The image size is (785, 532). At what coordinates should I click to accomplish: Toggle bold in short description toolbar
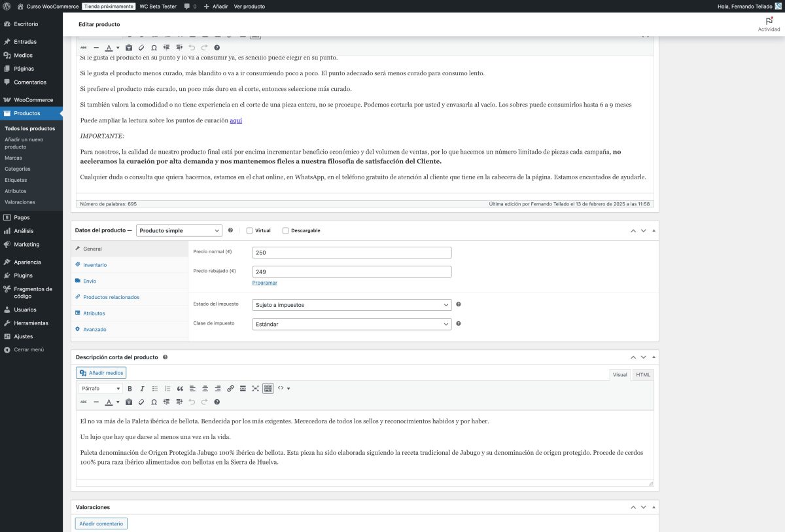pyautogui.click(x=130, y=389)
